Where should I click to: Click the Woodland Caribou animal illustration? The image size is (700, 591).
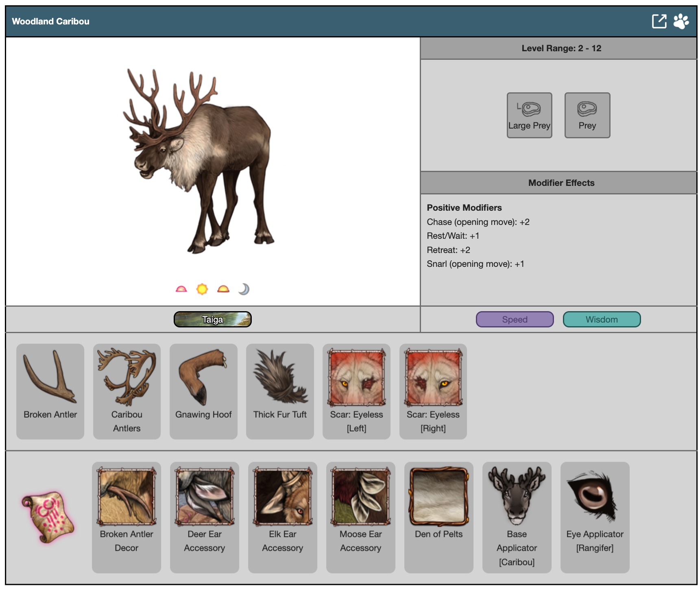[x=199, y=163]
